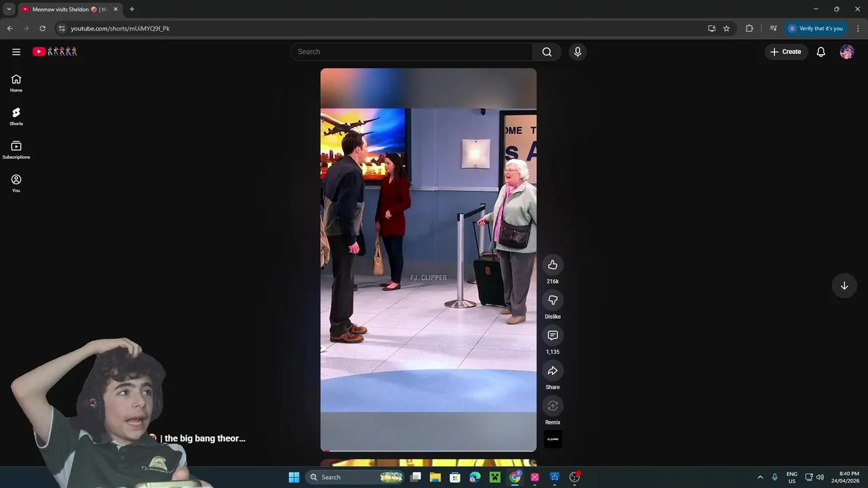Close the Meemaw visits Sheldon tab
This screenshot has width=868, height=488.
point(115,9)
